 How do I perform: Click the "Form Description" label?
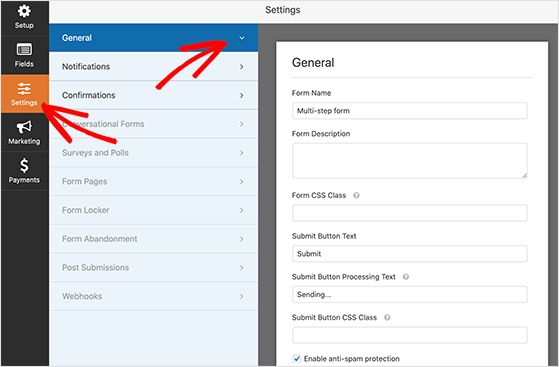click(321, 134)
